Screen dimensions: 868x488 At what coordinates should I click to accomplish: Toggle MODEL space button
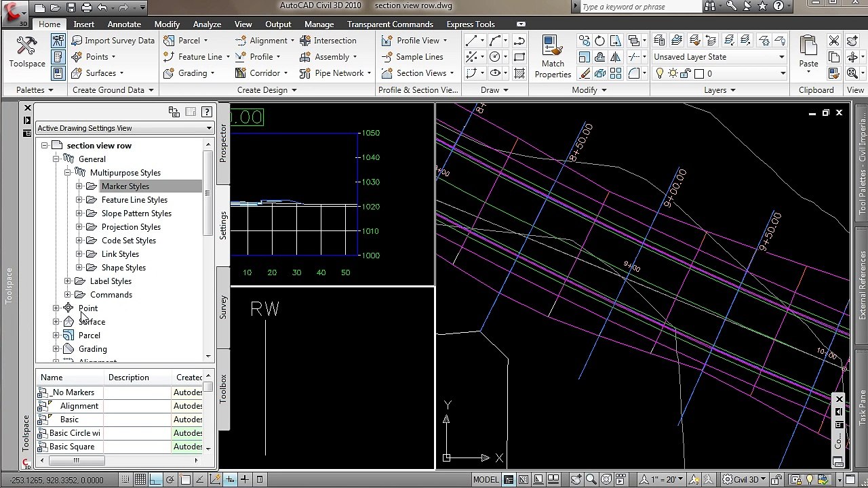486,480
